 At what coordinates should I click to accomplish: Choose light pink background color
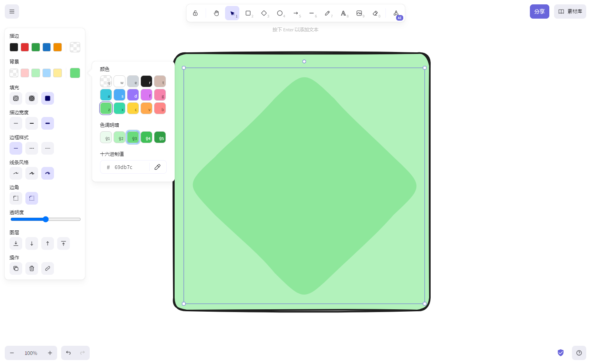(x=25, y=73)
